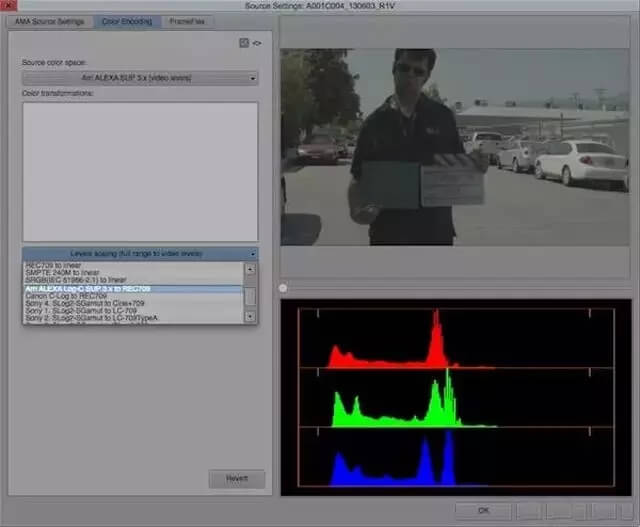Click the angle brackets icon beside the square icon
The width and height of the screenshot is (640, 527).
[256, 43]
